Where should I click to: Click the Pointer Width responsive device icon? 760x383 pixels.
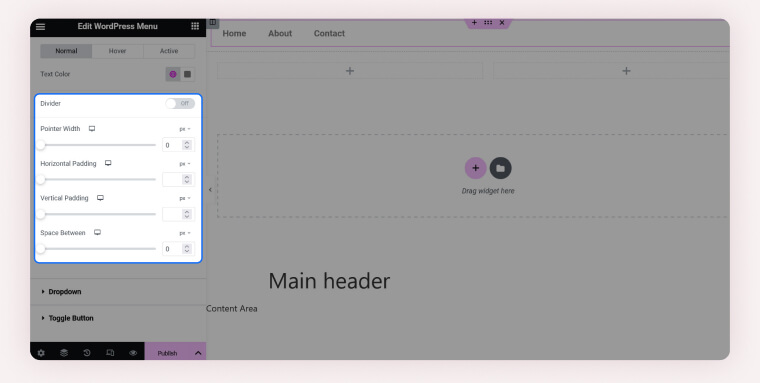click(92, 128)
